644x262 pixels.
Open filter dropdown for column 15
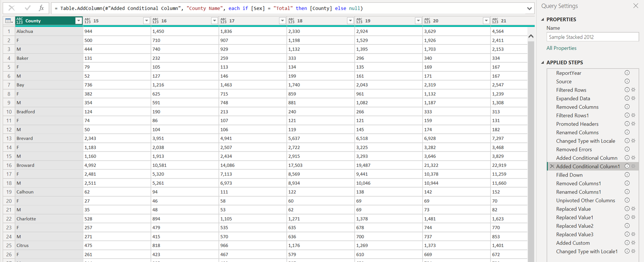pos(146,21)
